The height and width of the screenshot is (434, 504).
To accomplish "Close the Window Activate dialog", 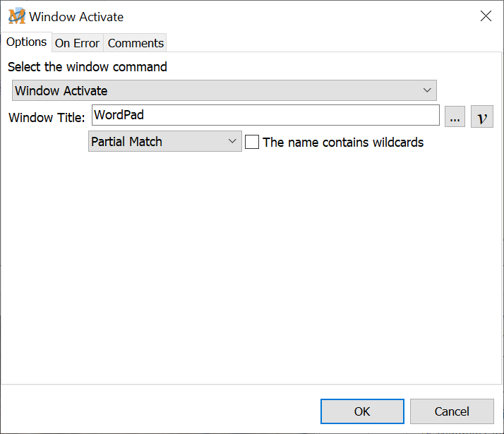I will (x=486, y=16).
